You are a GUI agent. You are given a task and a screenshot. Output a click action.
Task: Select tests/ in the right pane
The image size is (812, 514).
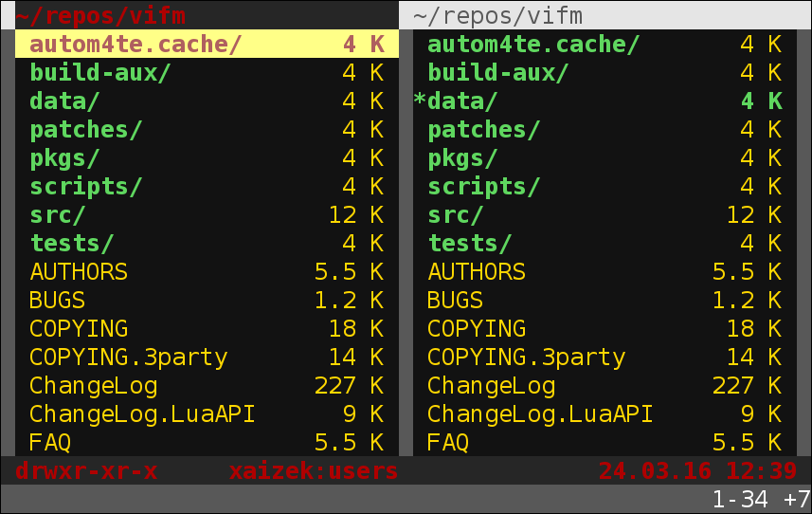coord(604,244)
